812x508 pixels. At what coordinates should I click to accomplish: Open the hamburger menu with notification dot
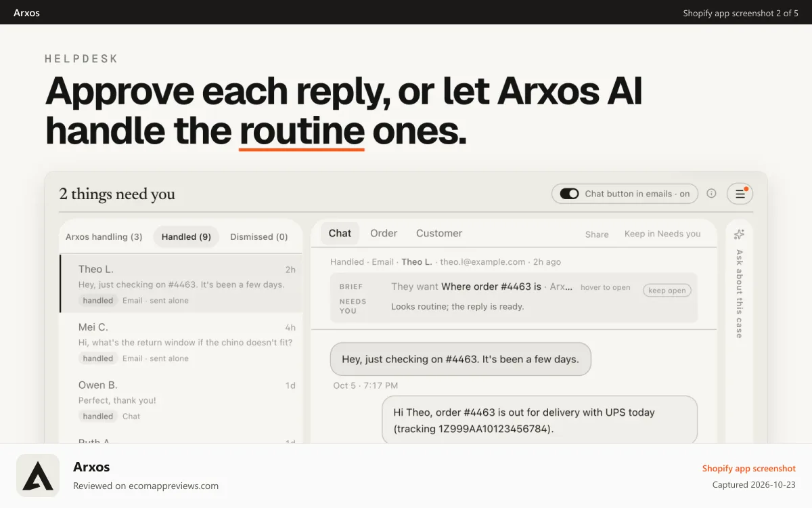tap(740, 194)
